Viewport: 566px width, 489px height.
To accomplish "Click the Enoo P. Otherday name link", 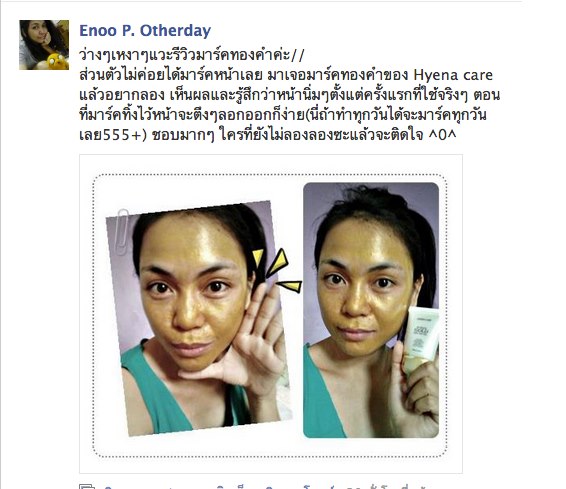I will click(x=145, y=31).
